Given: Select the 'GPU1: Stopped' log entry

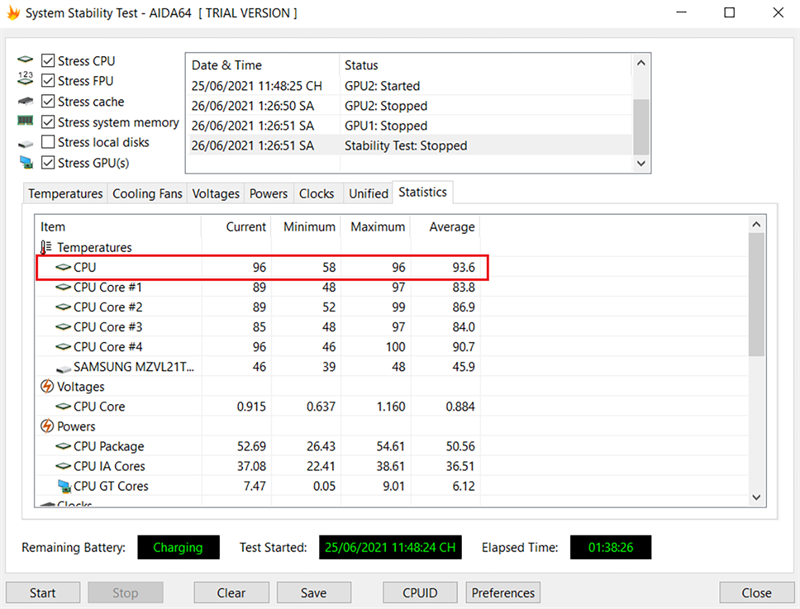Looking at the screenshot, I should pyautogui.click(x=410, y=125).
